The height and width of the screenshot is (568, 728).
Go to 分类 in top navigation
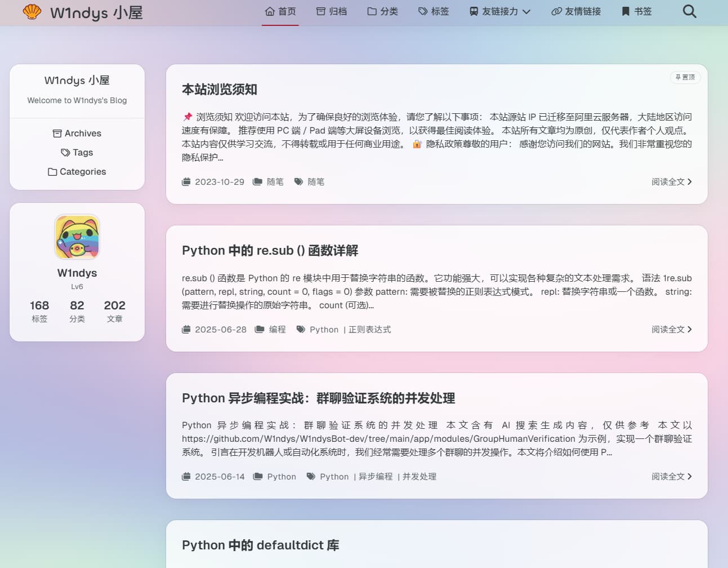383,11
